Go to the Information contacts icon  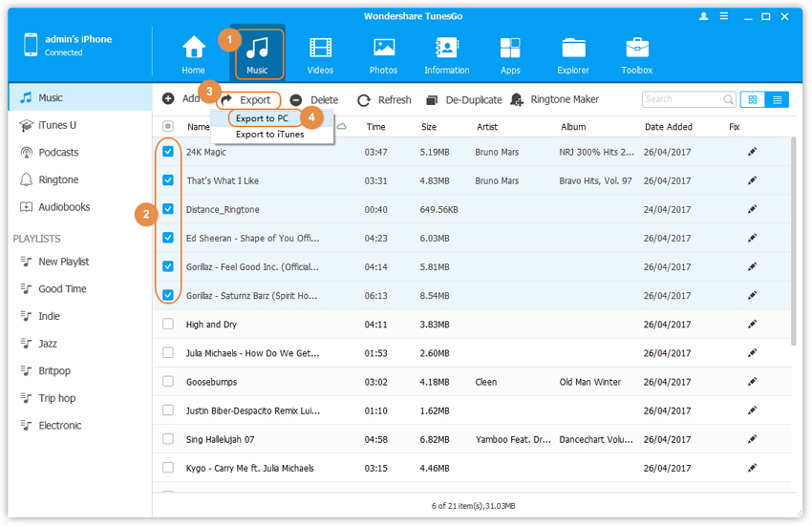[x=446, y=48]
